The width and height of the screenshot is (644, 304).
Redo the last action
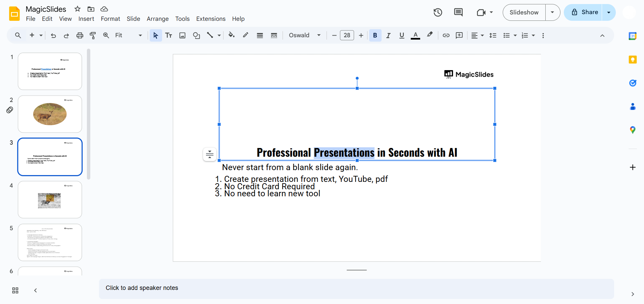coord(66,35)
